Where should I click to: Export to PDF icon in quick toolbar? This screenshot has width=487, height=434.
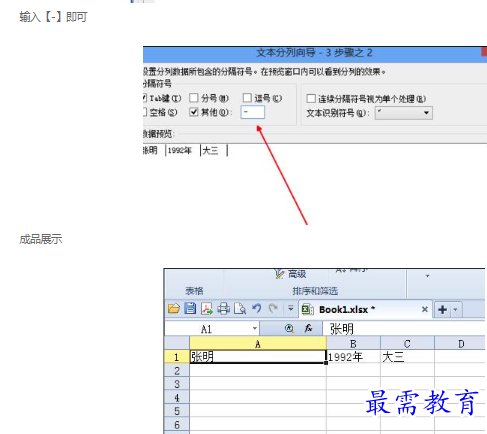207,309
